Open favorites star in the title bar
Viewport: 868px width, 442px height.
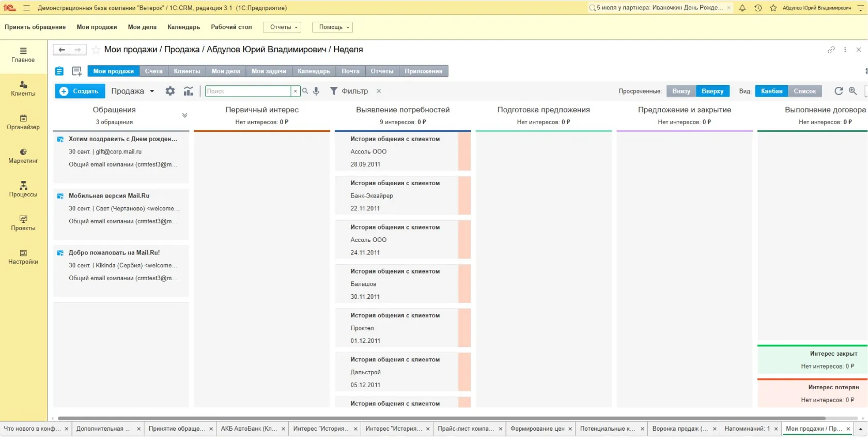[773, 8]
